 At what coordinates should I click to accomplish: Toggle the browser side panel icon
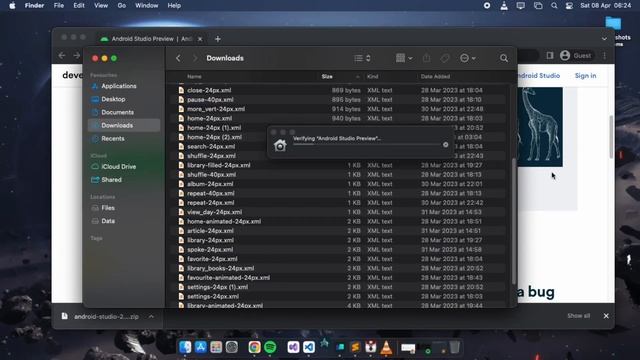pyautogui.click(x=550, y=56)
